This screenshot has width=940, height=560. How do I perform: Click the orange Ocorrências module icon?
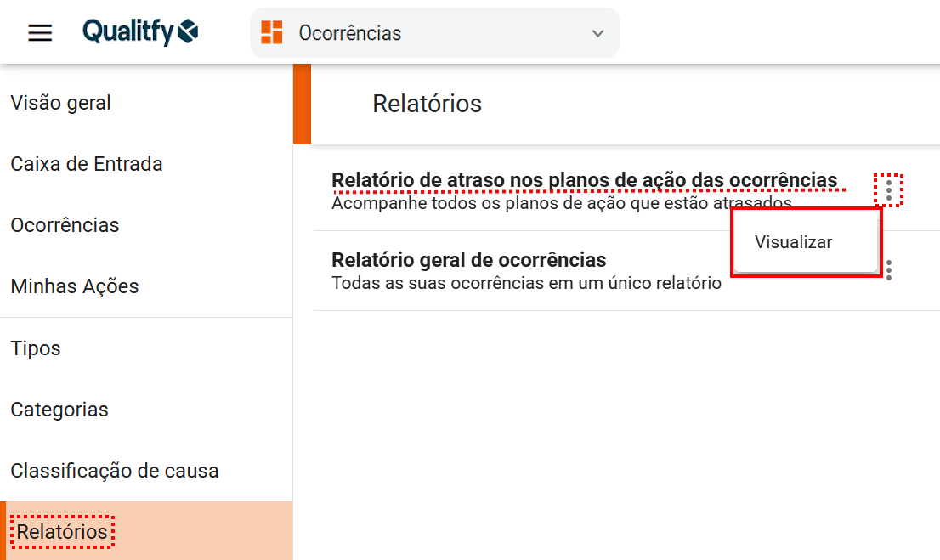[x=272, y=33]
